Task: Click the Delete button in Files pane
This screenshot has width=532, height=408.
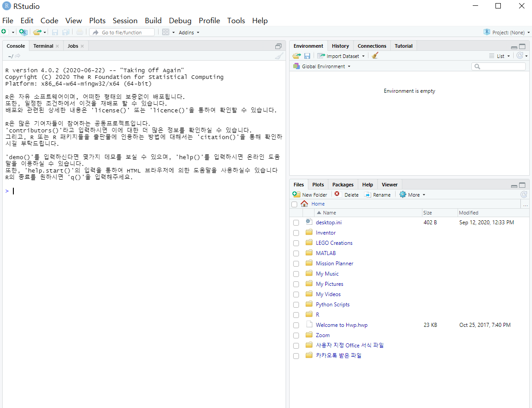Action: point(346,194)
